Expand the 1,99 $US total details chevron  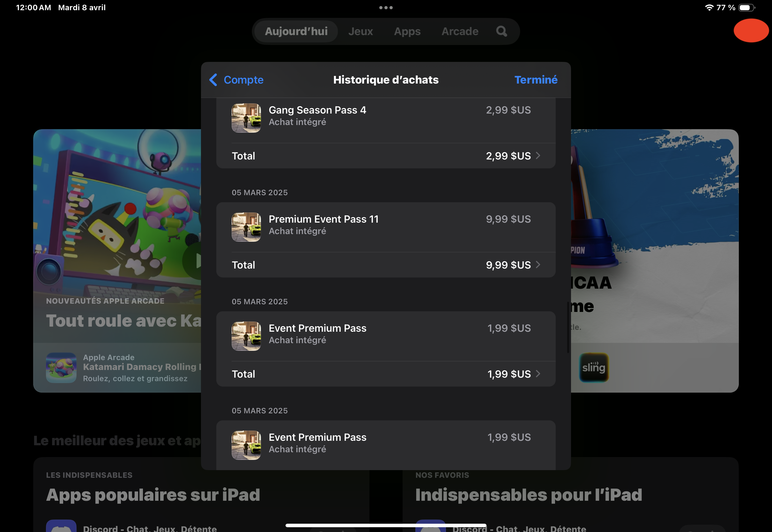tap(538, 374)
